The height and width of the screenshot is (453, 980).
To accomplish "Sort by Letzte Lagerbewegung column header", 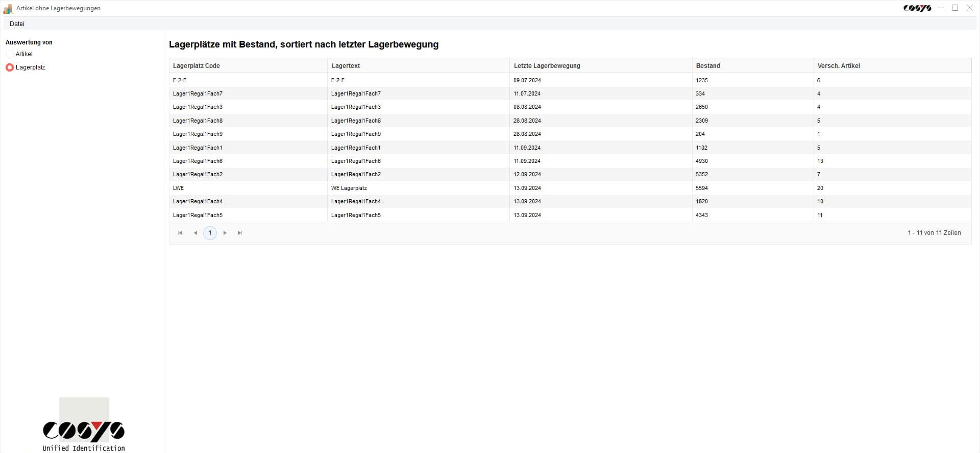I will (601, 66).
